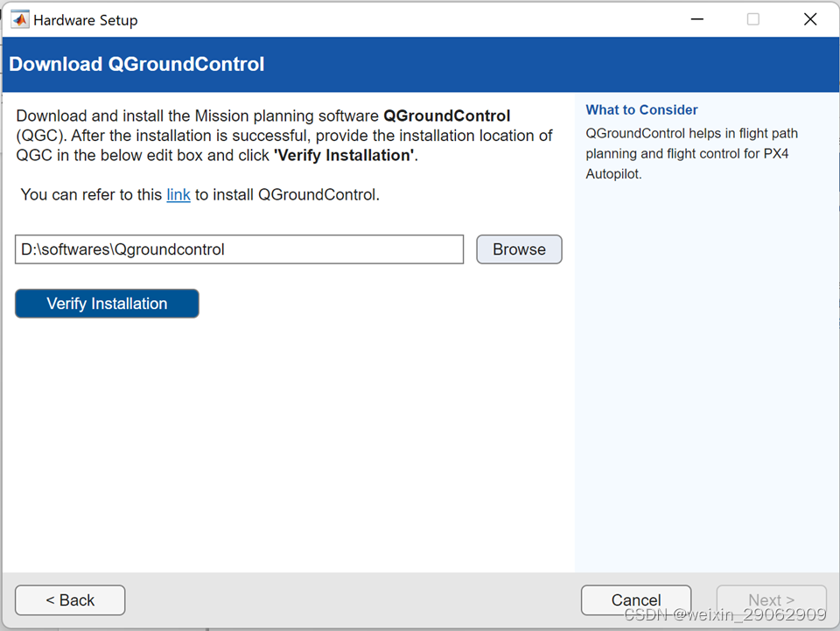Click the 'What to Consider' heading

[641, 109]
